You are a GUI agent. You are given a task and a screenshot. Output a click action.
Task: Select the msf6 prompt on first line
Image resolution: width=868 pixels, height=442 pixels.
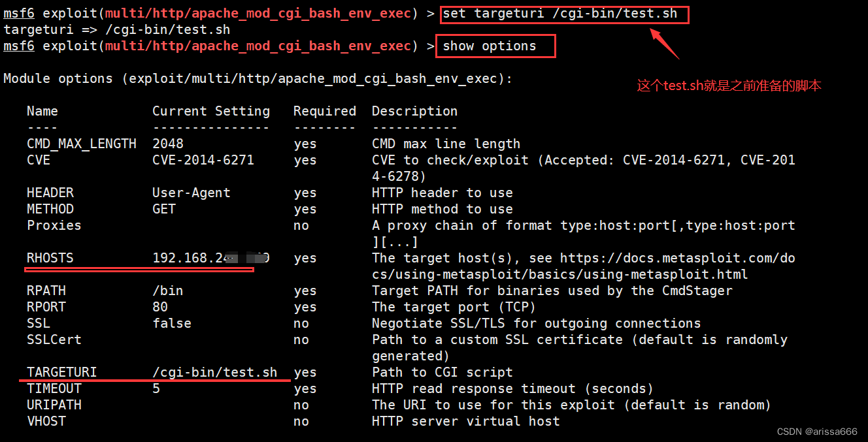pyautogui.click(x=18, y=13)
